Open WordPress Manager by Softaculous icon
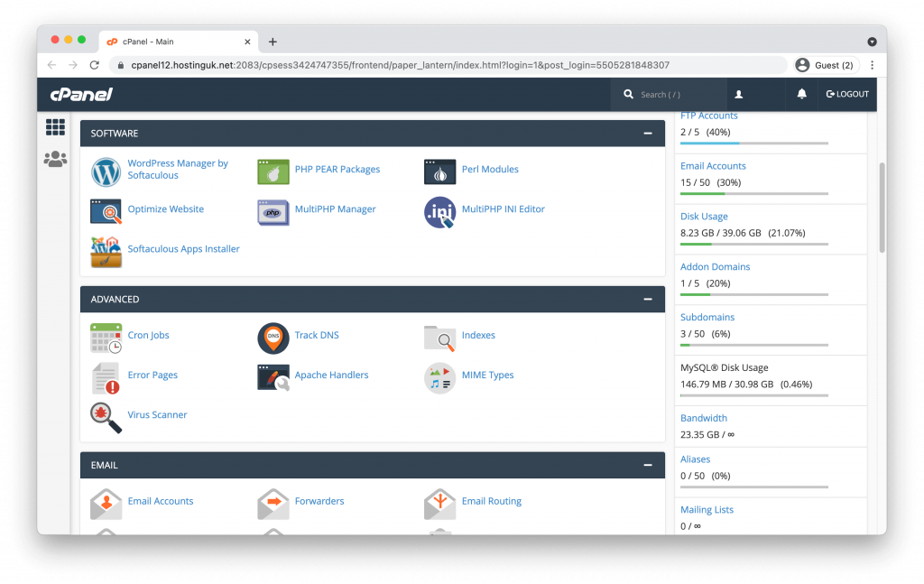This screenshot has height=584, width=924. tap(106, 171)
